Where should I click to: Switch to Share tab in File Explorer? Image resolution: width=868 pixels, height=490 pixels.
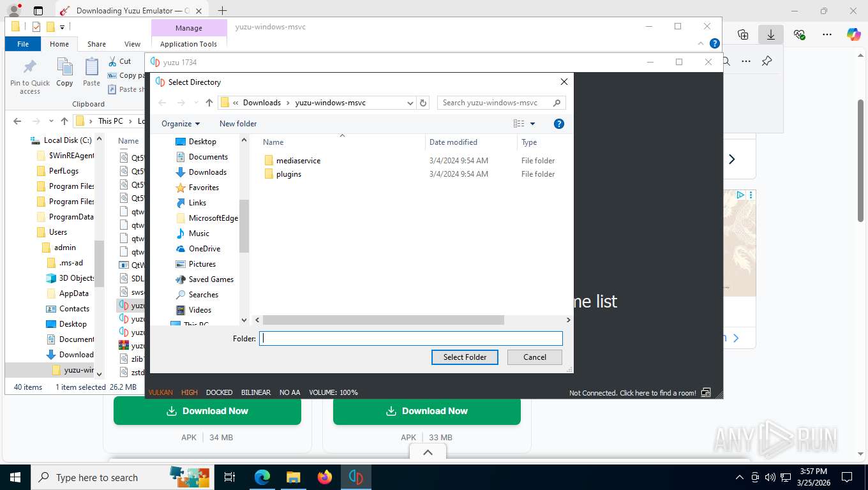click(x=97, y=44)
